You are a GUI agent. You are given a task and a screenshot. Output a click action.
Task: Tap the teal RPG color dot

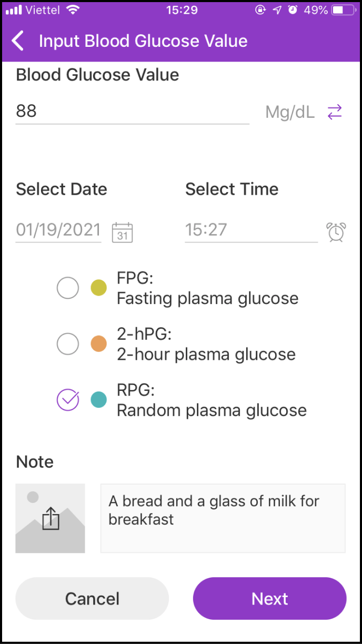99,400
